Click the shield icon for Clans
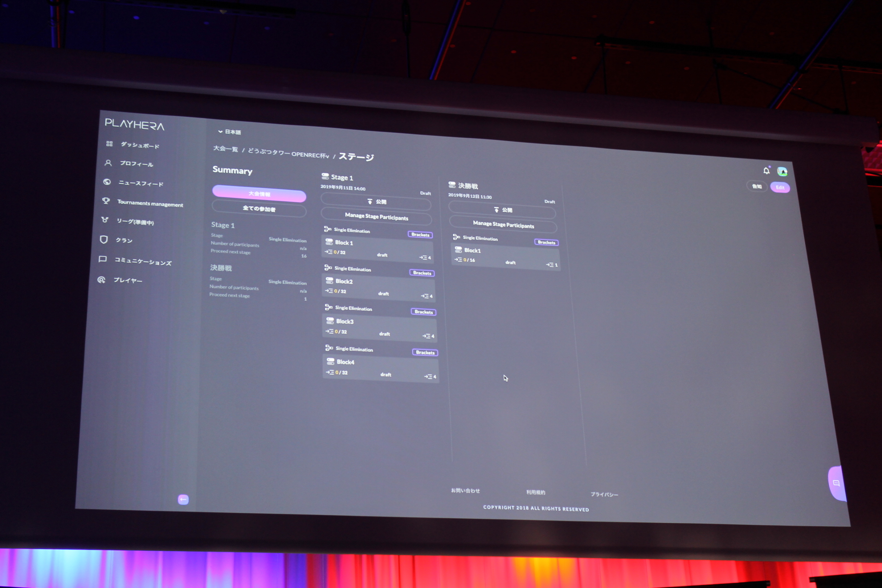Image resolution: width=882 pixels, height=588 pixels. click(x=104, y=239)
